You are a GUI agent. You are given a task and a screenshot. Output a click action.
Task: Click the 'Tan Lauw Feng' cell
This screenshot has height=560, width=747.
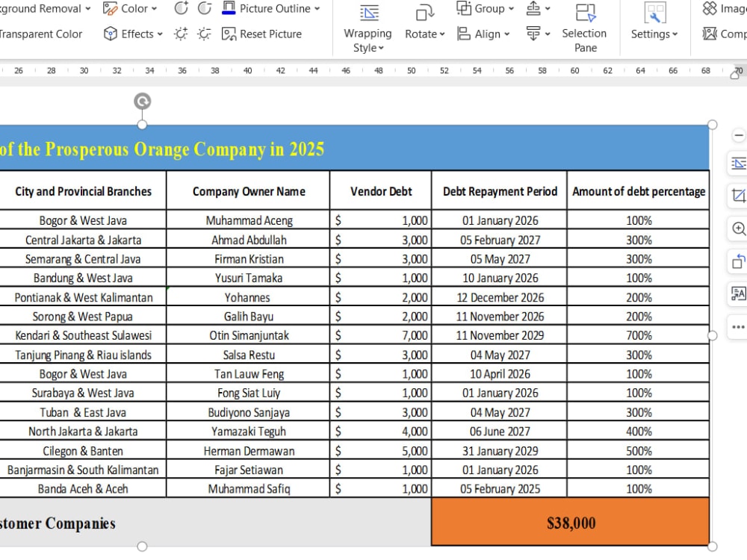pos(249,374)
